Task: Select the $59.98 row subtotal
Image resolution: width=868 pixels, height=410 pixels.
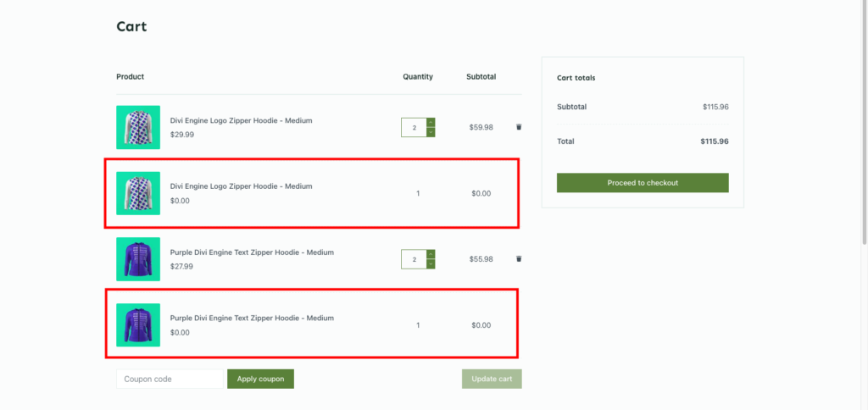Action: pyautogui.click(x=481, y=127)
